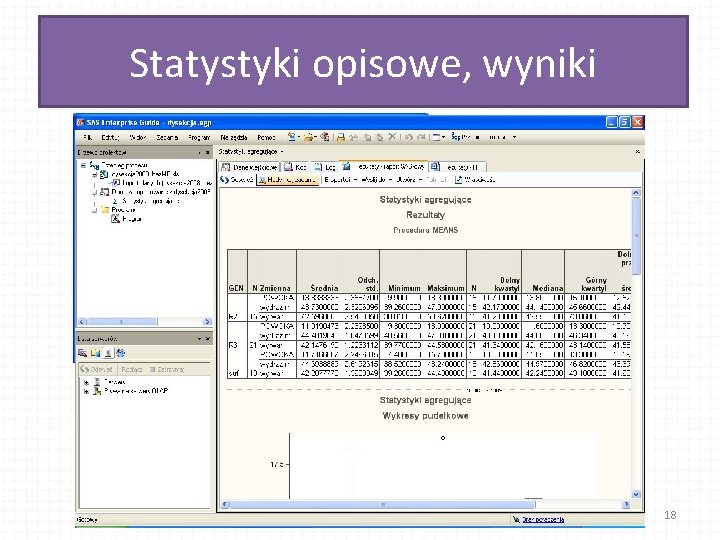Image resolution: width=720 pixels, height=540 pixels.
Task: Click the results vertical scrollbar up arrow
Action: click(x=636, y=193)
